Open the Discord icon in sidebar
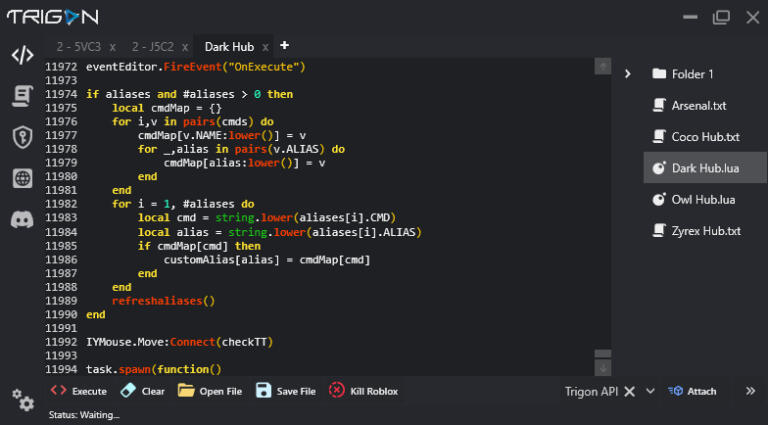Image resolution: width=768 pixels, height=425 pixels. pyautogui.click(x=22, y=219)
